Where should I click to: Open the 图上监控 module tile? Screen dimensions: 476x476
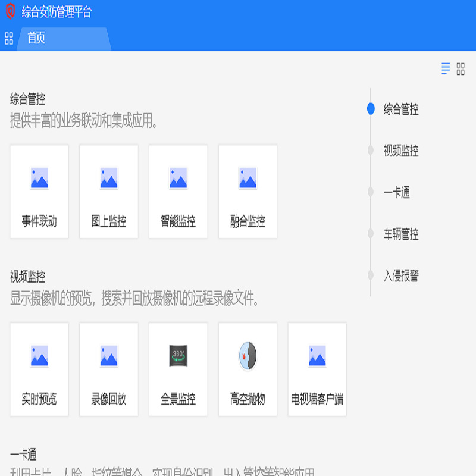(x=109, y=192)
